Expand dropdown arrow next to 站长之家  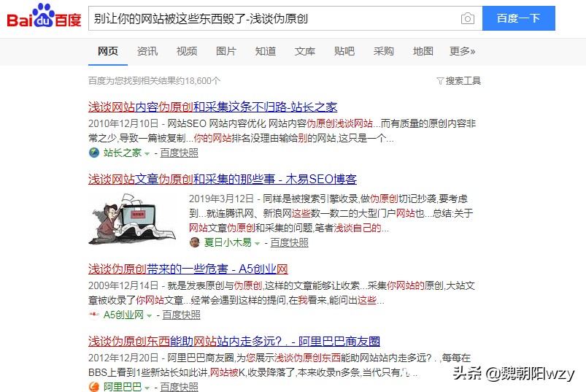point(147,153)
